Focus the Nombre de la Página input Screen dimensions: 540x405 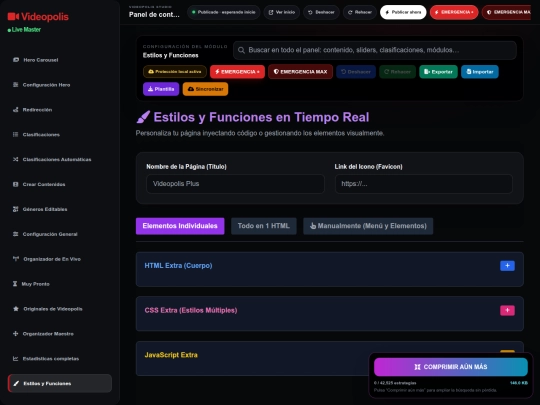click(x=235, y=184)
